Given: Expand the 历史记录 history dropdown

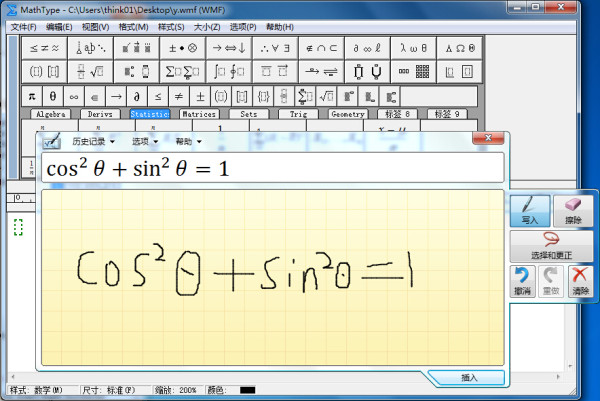Looking at the screenshot, I should pos(93,142).
